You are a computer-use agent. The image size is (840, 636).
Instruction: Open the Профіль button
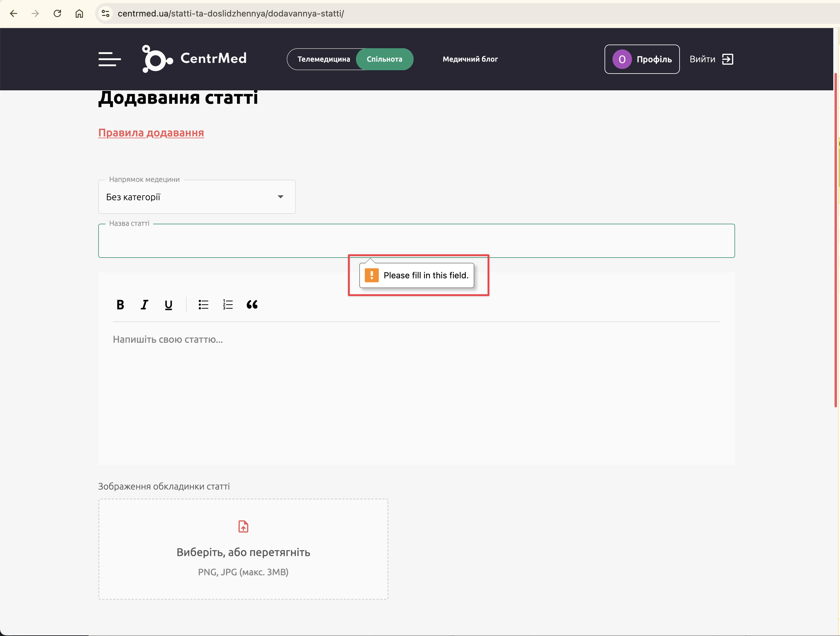pos(642,59)
